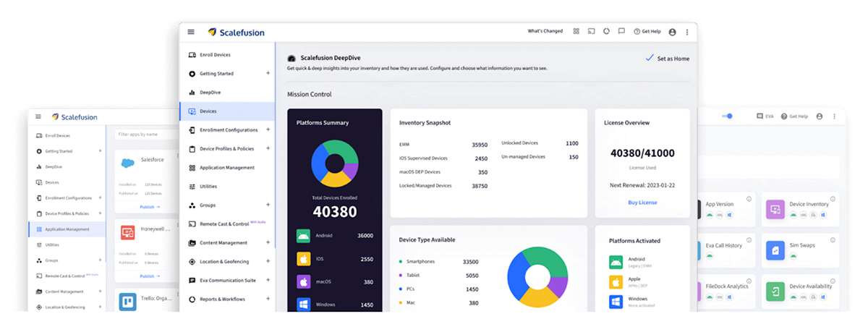Open the three-dot menu in center header

click(x=687, y=32)
